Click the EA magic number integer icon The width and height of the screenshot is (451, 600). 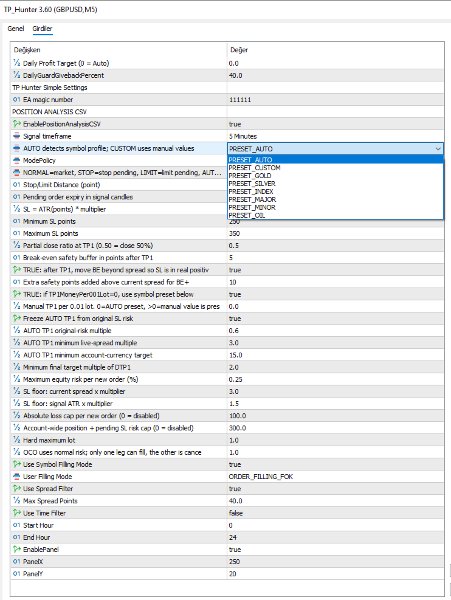(x=16, y=99)
